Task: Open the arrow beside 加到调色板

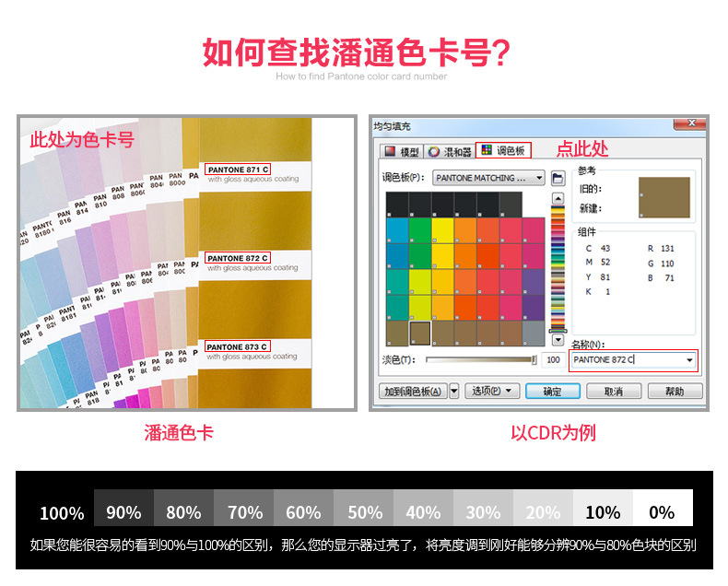Action: coord(454,392)
